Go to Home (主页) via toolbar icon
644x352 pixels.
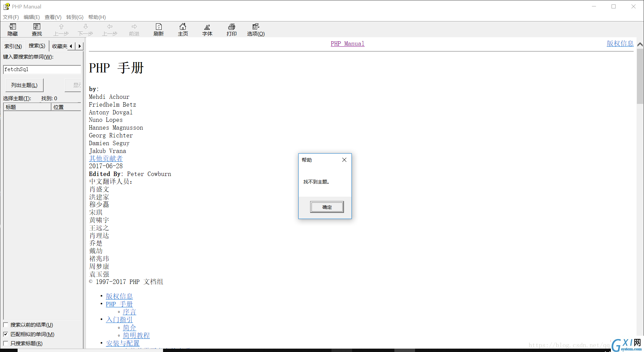(x=183, y=30)
